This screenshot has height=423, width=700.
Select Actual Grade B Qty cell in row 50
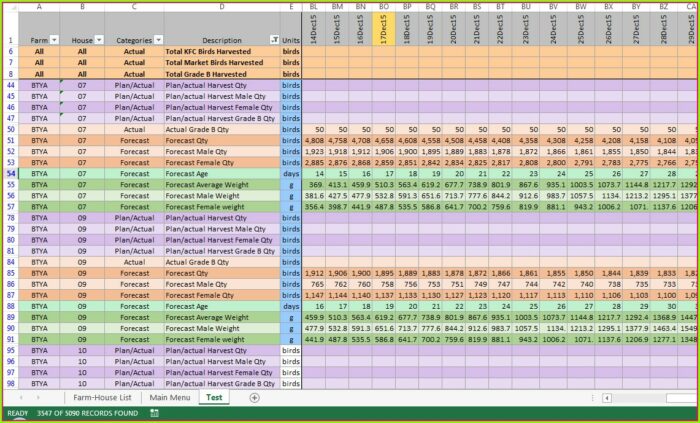(222, 129)
